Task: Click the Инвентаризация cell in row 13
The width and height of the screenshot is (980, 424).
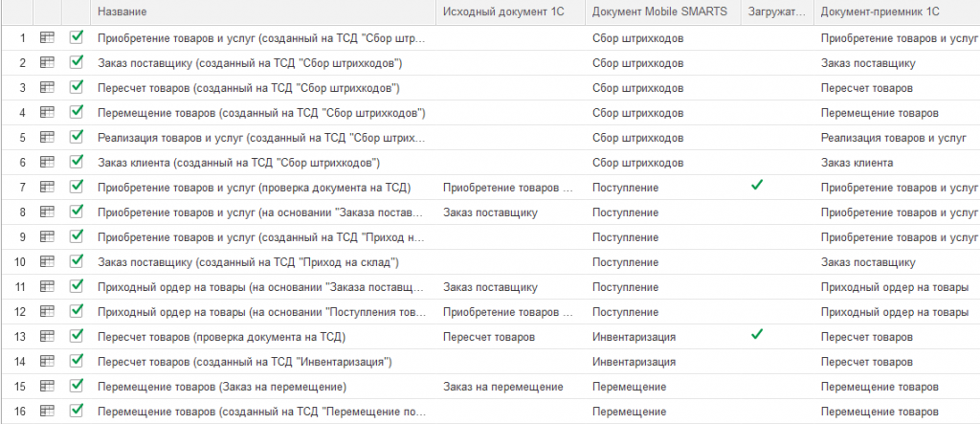Action: (634, 337)
